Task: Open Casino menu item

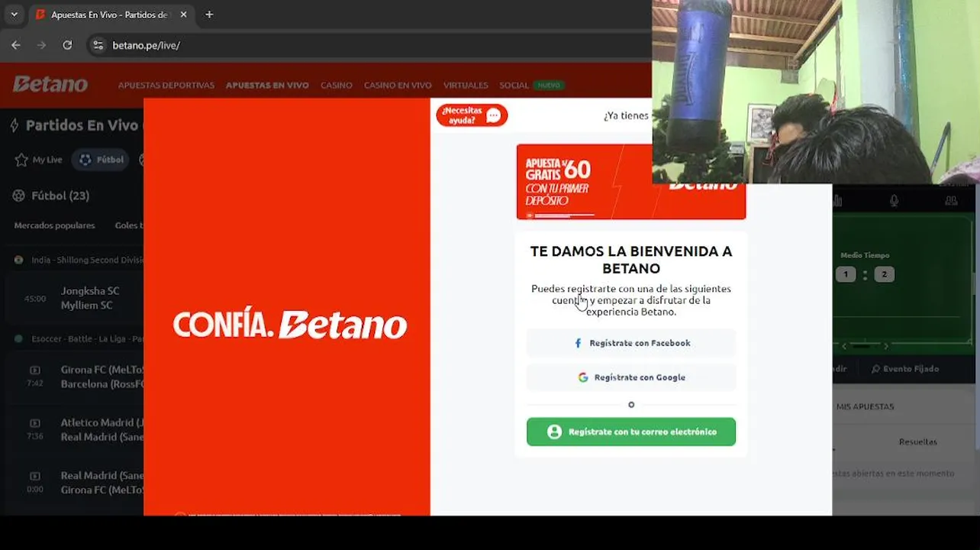Action: tap(337, 86)
